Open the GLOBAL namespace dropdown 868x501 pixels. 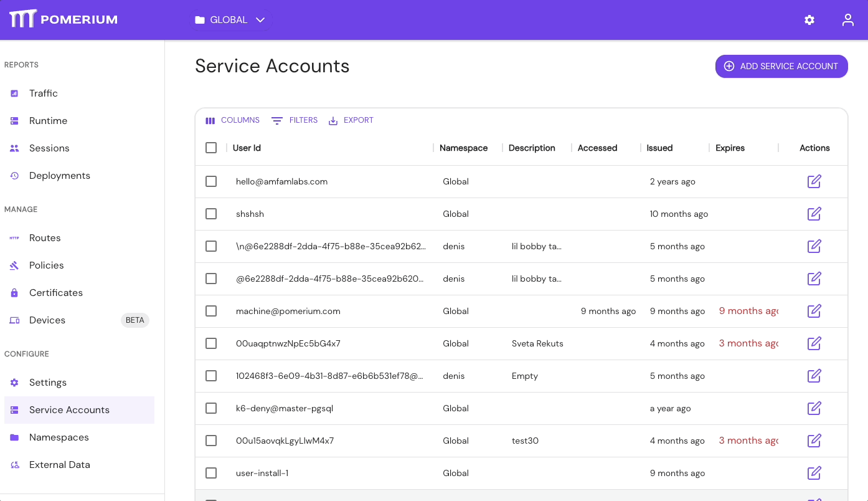point(231,19)
